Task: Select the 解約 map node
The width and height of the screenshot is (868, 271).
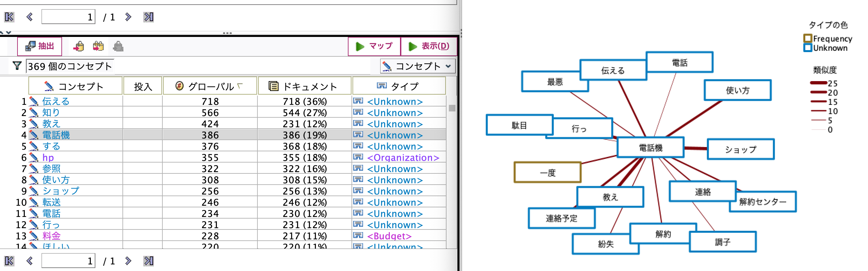Action: tap(663, 234)
